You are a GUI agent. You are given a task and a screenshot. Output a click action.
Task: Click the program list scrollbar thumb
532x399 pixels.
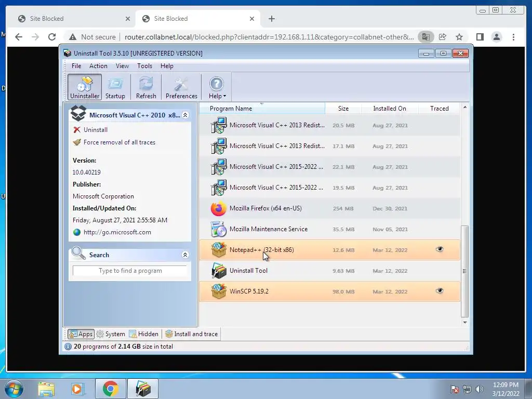(x=465, y=271)
